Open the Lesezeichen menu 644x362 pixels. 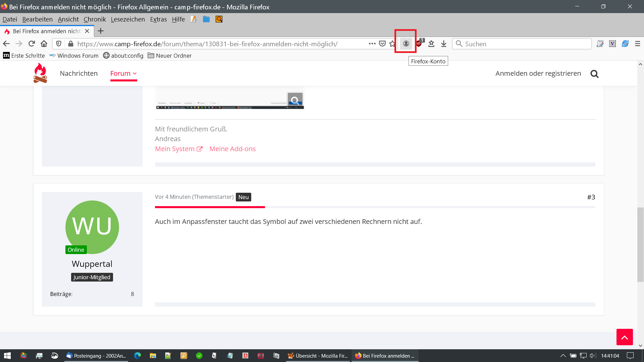coord(128,19)
